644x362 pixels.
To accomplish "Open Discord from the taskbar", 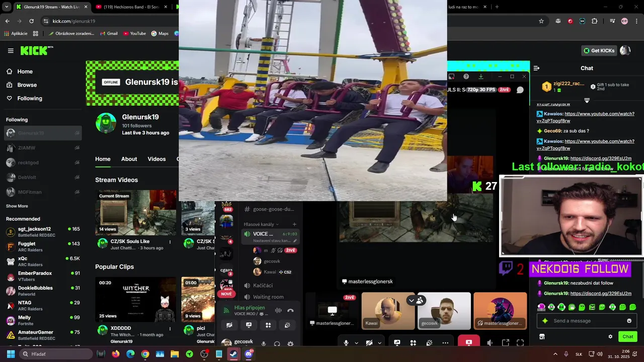I will [249, 354].
